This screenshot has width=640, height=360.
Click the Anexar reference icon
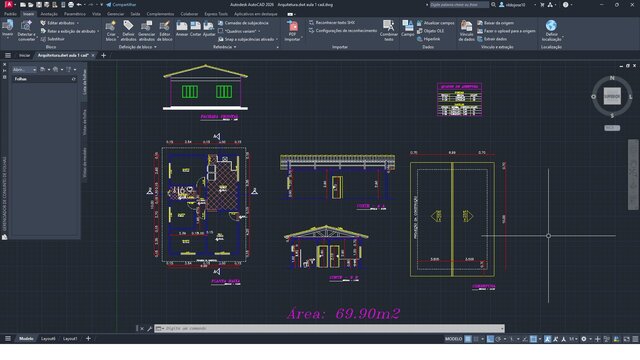point(182,26)
